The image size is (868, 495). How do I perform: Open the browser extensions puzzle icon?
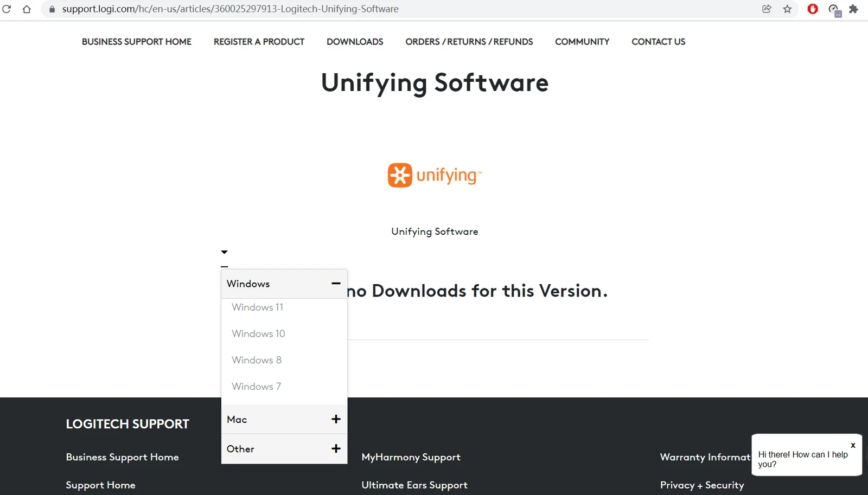[853, 9]
